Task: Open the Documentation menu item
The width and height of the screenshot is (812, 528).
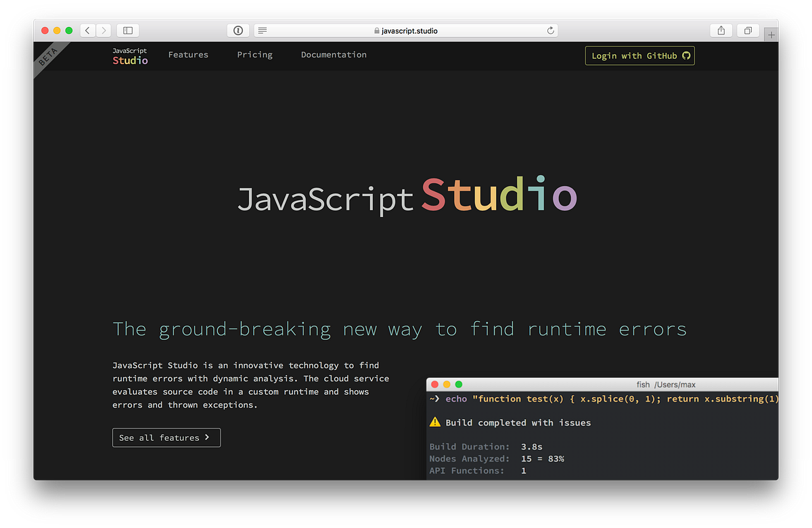Action: (x=334, y=55)
